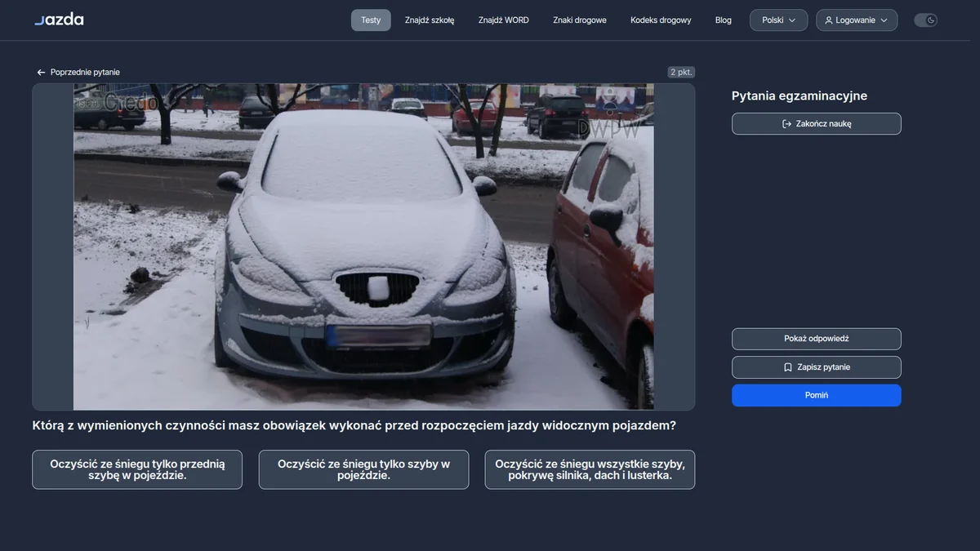Image resolution: width=980 pixels, height=551 pixels.
Task: Open the Testy tab
Action: pyautogui.click(x=371, y=20)
